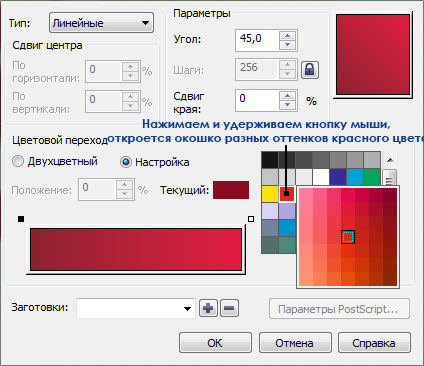Screen dimensions: 424x366
Task: Click the Положение position field
Action: 97,189
